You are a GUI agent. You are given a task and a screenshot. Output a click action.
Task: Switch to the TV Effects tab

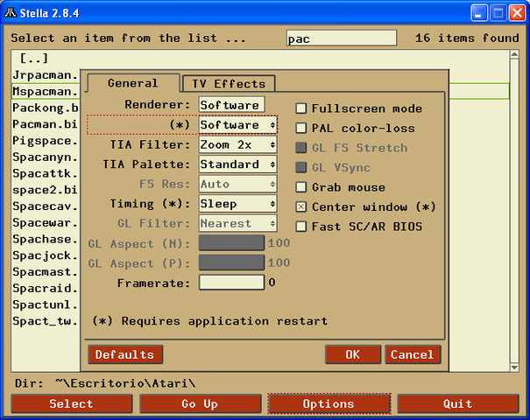(228, 84)
